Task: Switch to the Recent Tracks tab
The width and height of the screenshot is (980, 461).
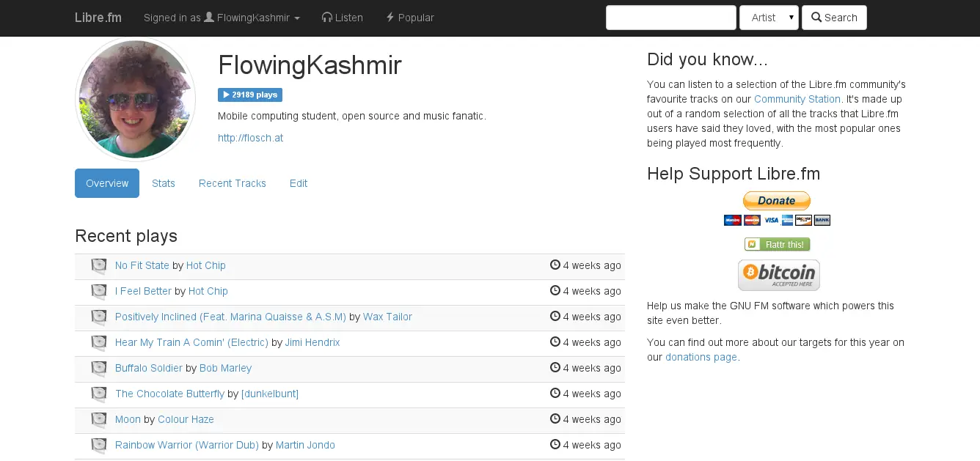Action: (x=233, y=183)
